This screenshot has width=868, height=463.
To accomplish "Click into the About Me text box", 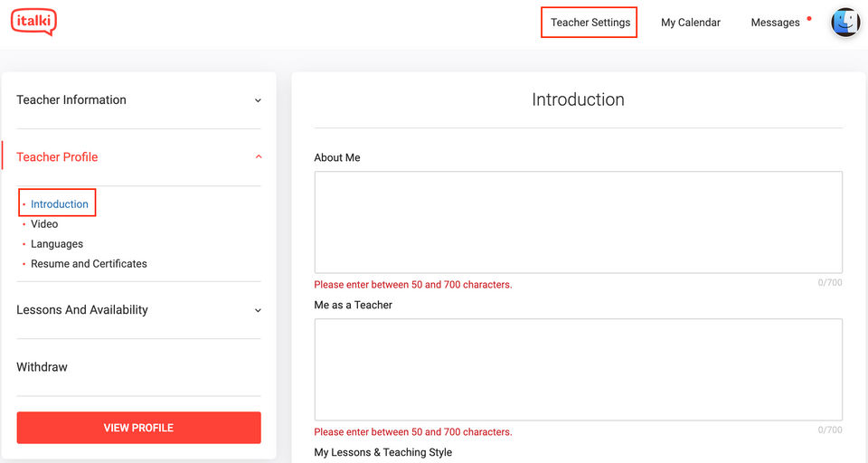I will coord(578,222).
